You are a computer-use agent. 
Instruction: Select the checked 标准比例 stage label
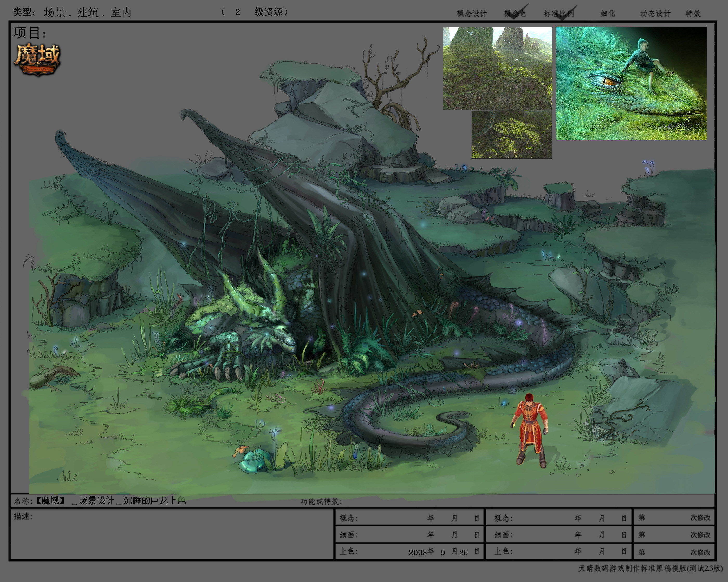tap(558, 14)
